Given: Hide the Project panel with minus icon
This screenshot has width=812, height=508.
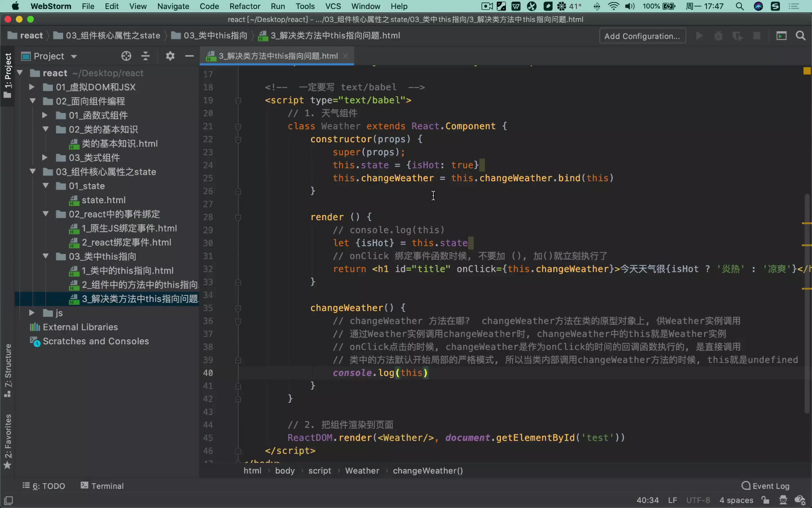Looking at the screenshot, I should (x=189, y=56).
